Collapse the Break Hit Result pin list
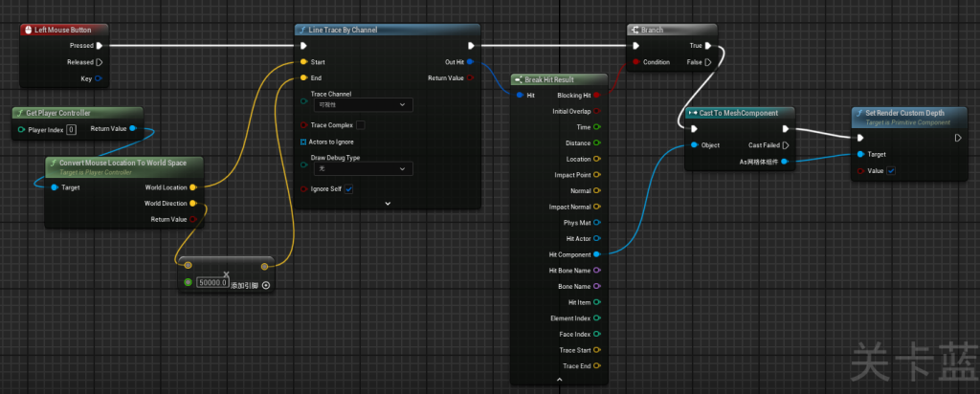Viewport: 980px width, 394px height. [558, 380]
